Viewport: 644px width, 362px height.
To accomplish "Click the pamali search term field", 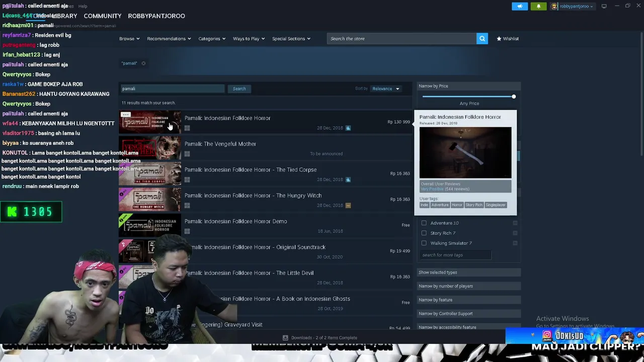I will coord(172,88).
